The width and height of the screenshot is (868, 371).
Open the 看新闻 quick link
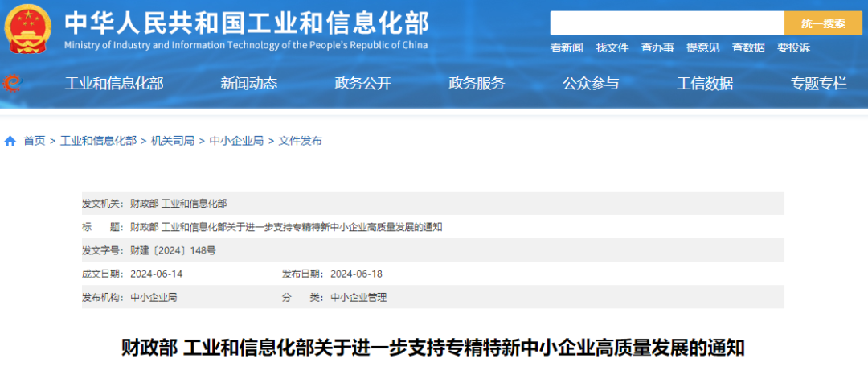[567, 48]
